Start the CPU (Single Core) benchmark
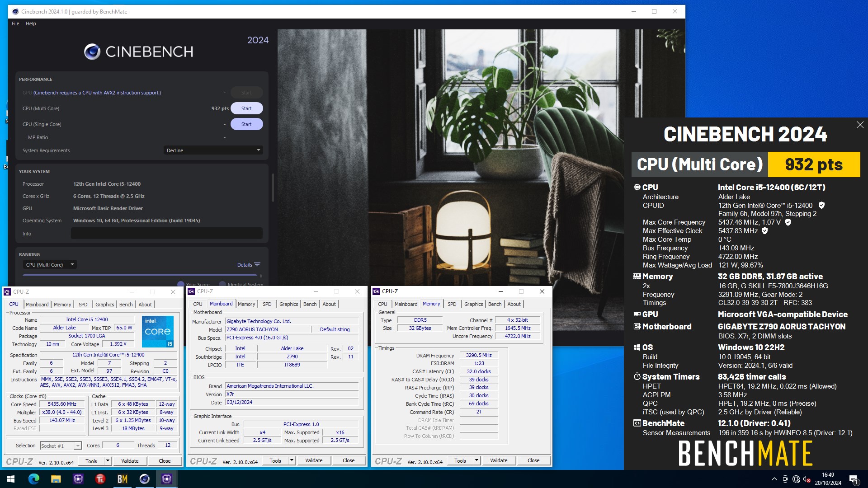The image size is (868, 488). tap(246, 124)
